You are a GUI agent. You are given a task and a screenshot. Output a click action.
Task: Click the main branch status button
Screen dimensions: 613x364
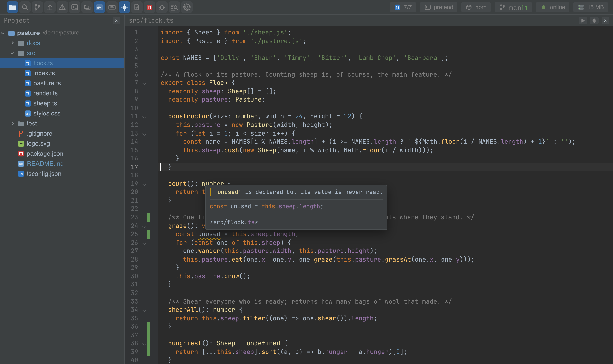[513, 7]
